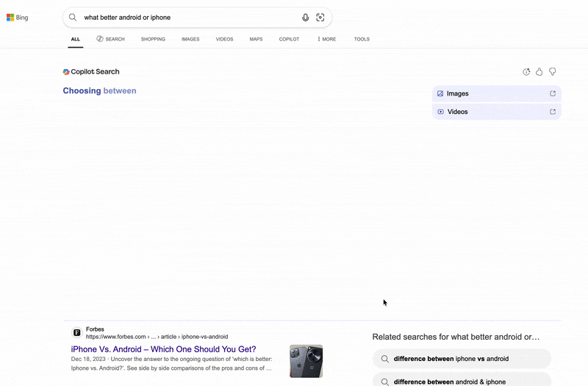Viewport: 588px width, 386px height.
Task: Open the Copilot Search tab
Action: [110, 39]
